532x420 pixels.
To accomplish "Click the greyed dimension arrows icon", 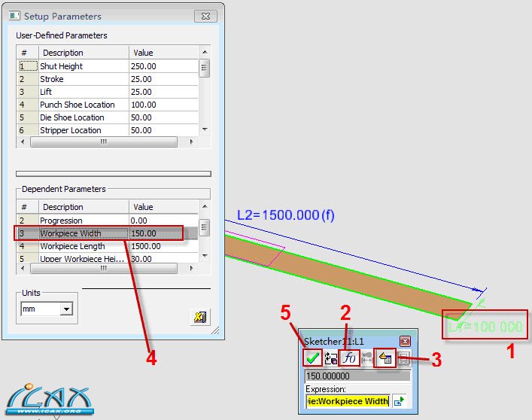I will [x=366, y=358].
